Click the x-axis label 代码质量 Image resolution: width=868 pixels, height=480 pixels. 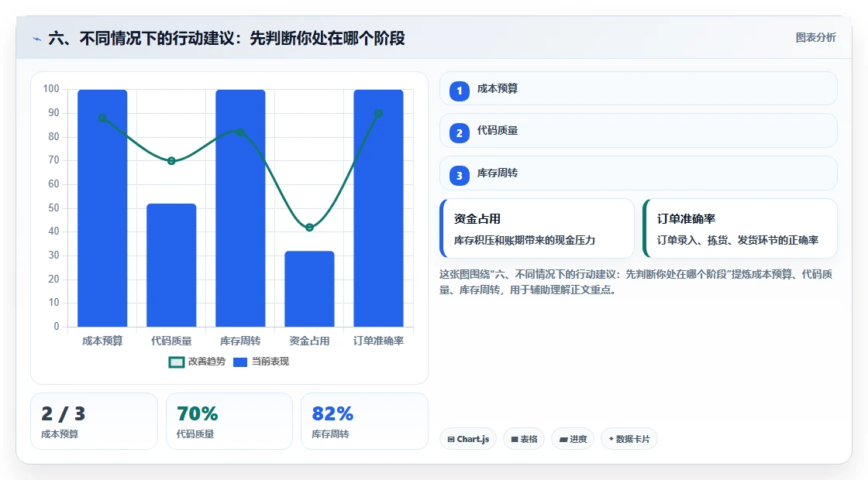(171, 341)
